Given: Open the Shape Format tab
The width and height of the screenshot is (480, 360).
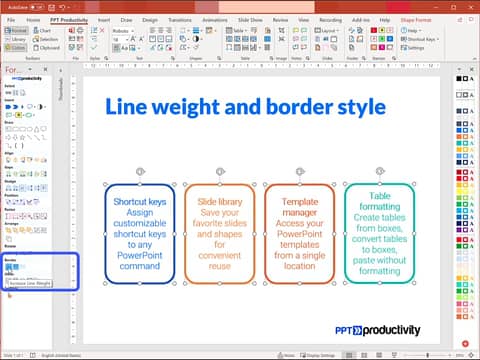Looking at the screenshot, I should (416, 20).
